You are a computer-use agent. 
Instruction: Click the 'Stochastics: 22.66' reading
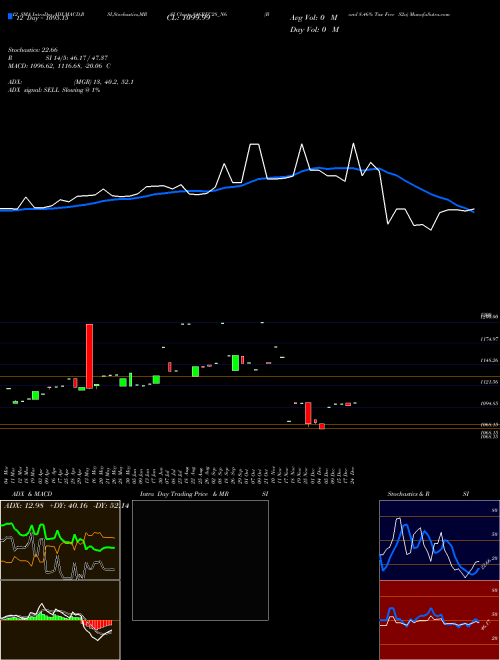(x=33, y=50)
